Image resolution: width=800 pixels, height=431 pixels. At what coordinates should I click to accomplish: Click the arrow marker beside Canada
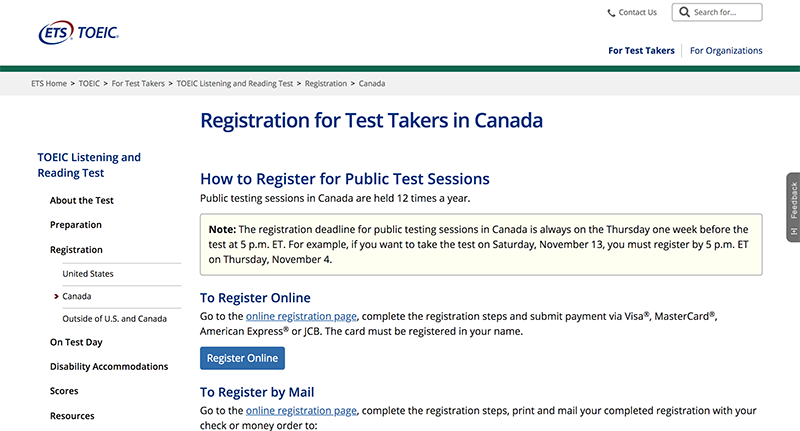(55, 297)
